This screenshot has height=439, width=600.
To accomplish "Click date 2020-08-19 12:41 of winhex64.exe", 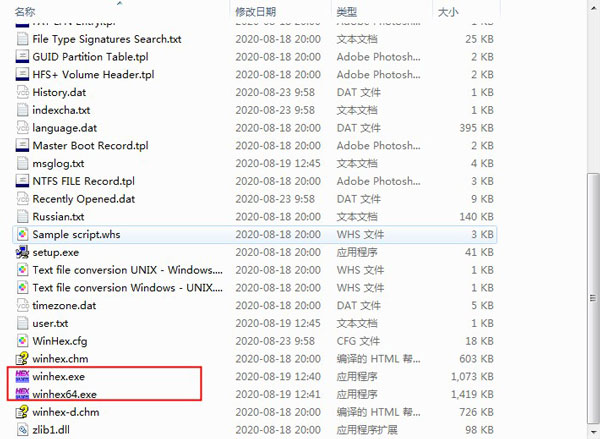I will coord(278,394).
